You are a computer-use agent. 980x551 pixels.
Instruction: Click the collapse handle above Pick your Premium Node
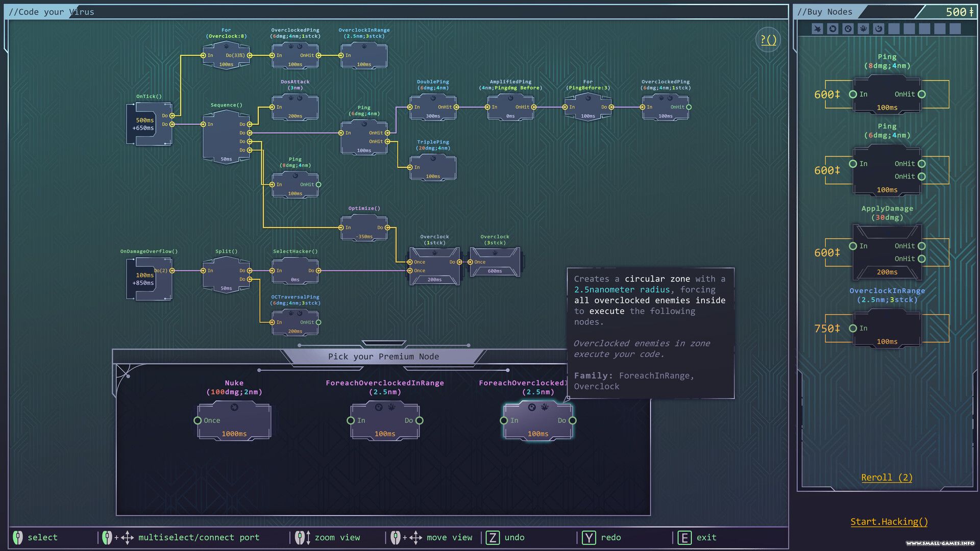(x=384, y=343)
